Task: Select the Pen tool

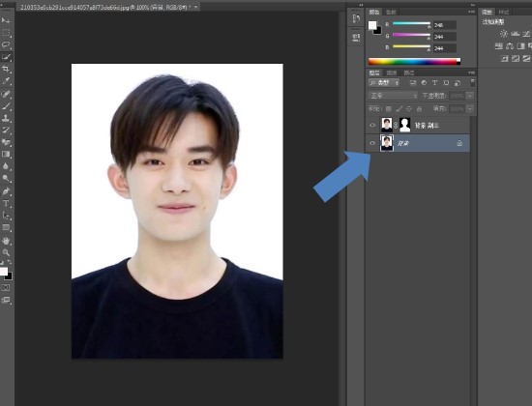Action: pyautogui.click(x=6, y=191)
